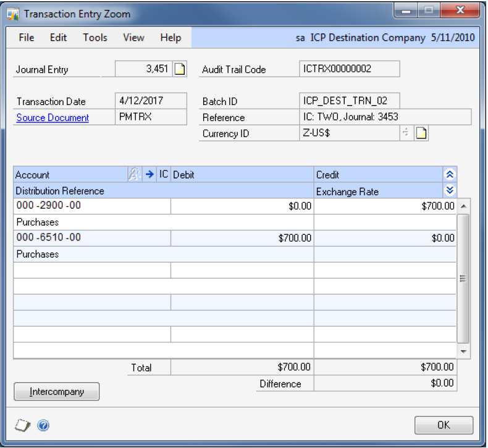The image size is (488, 448).
Task: Click the Currency ID stepper arrows
Action: point(406,133)
